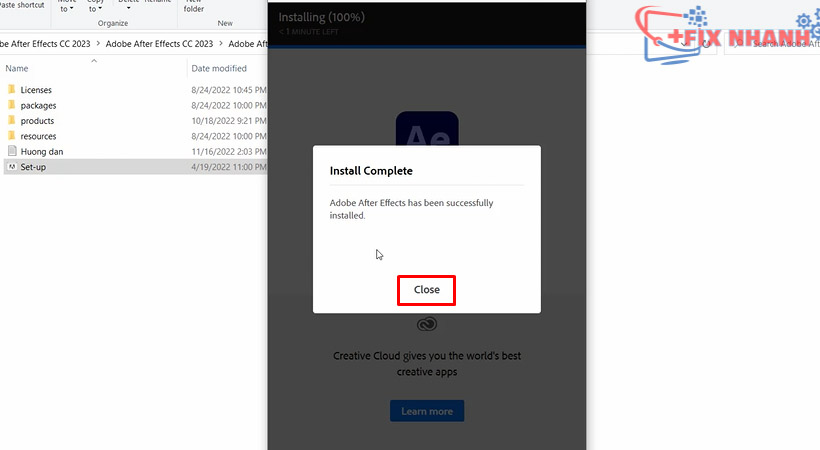Click the Set-up Adobe installer icon
This screenshot has height=450, width=820.
12,167
